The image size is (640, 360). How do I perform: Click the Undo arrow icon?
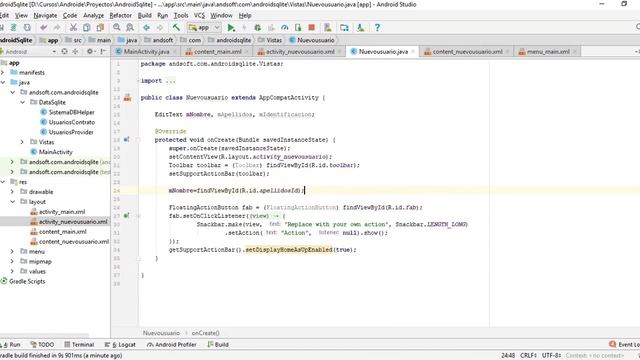[43, 27]
